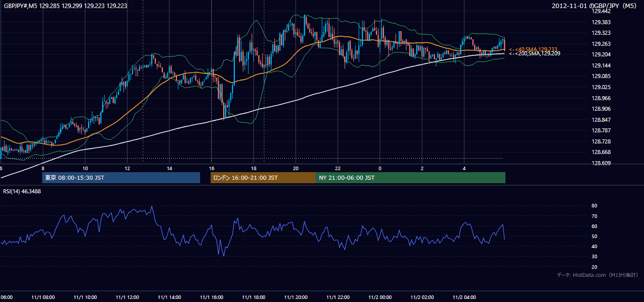644x302 pixels.
Task: Click the 11/1 18:00 bottom time label
Action: pyautogui.click(x=253, y=297)
